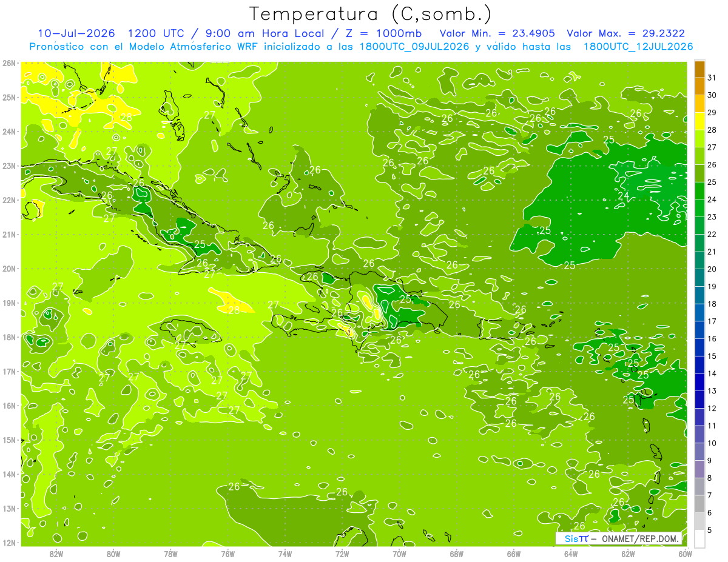Viewport: 728px width, 562px height.
Task: Click the 62W longitude axis label
Action: [628, 553]
